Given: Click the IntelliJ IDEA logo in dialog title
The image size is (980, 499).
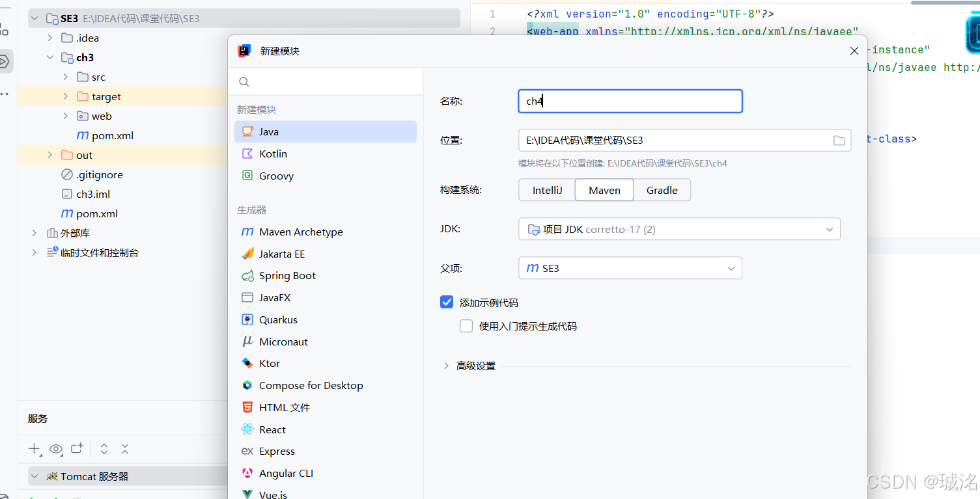Looking at the screenshot, I should (245, 51).
